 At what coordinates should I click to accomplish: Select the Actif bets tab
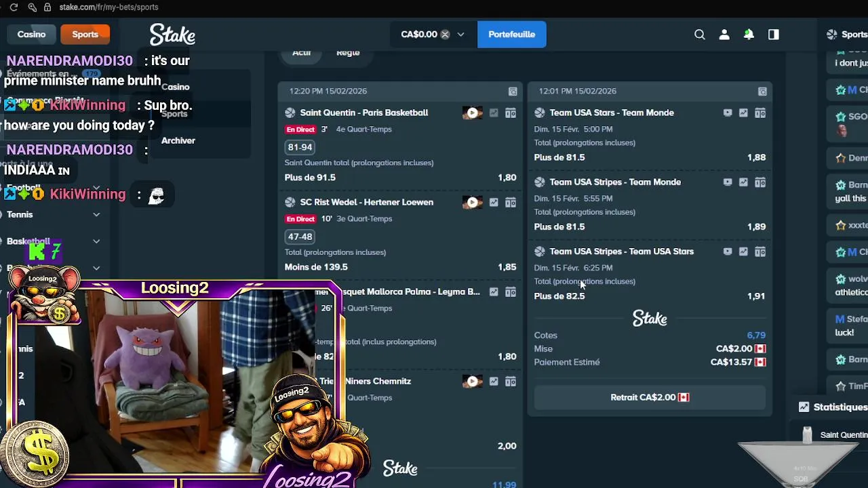point(302,53)
